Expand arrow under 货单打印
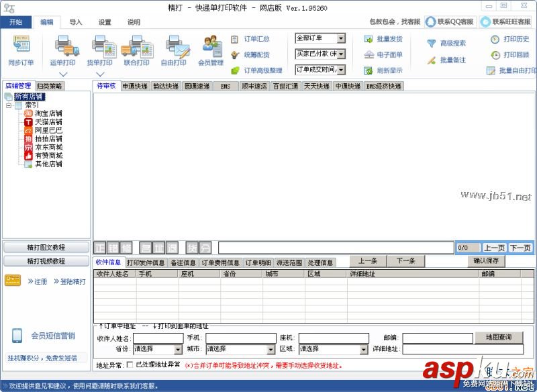Screen dimensions: 537x392 coord(100,74)
